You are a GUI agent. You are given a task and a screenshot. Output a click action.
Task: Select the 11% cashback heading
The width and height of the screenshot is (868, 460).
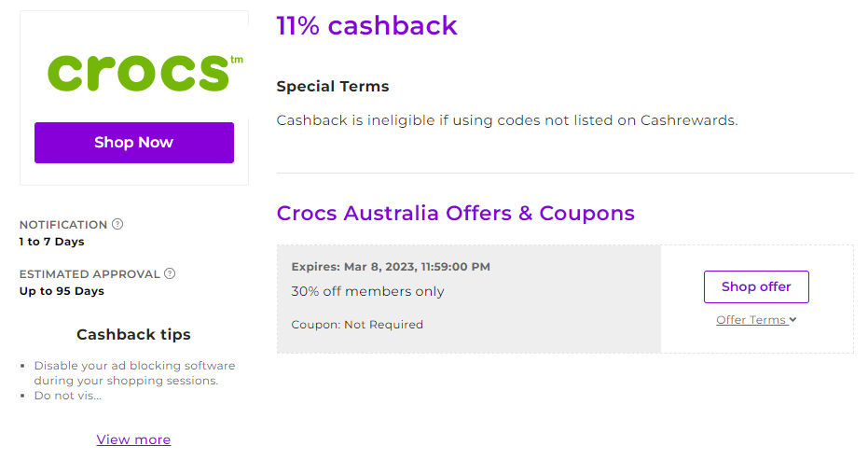coord(366,25)
